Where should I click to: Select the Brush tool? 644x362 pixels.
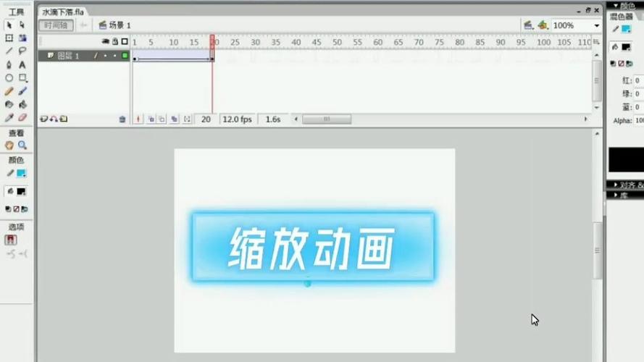click(x=22, y=91)
